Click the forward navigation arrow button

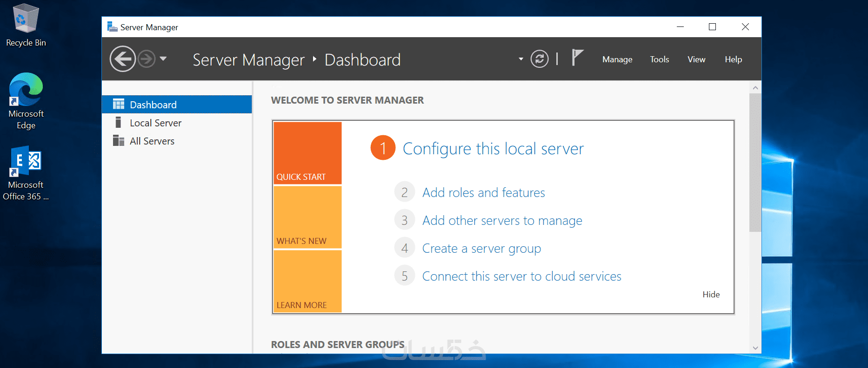coord(147,59)
